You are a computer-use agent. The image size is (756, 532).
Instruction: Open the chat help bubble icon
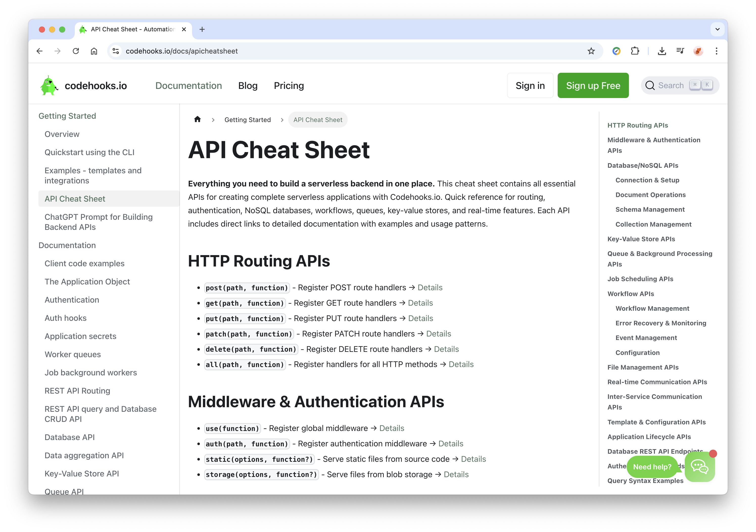699,467
